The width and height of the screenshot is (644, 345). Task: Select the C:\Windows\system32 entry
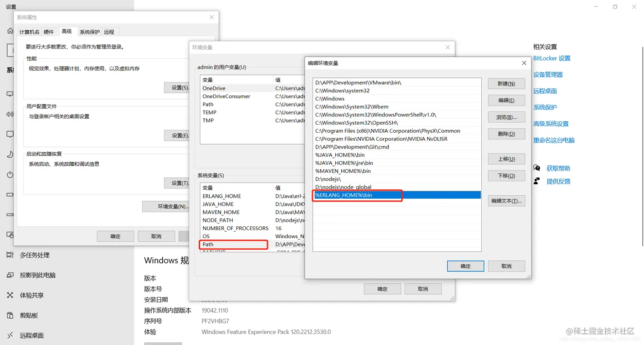(397, 91)
